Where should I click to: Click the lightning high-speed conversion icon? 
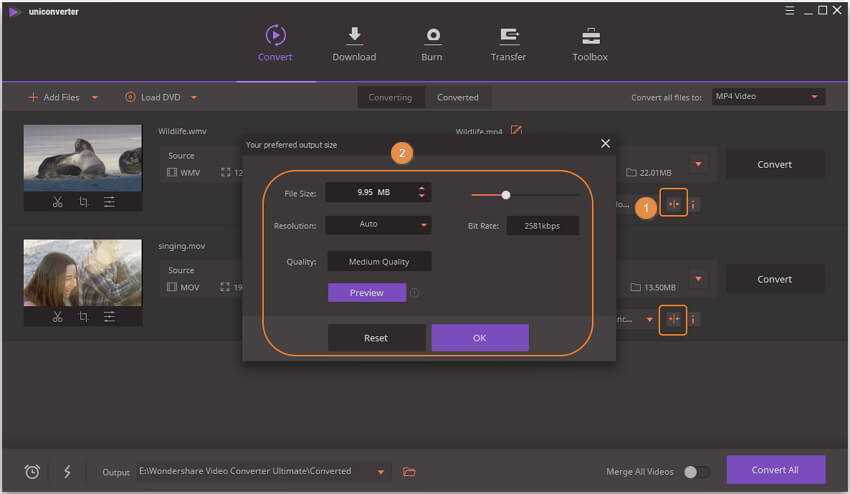click(67, 471)
